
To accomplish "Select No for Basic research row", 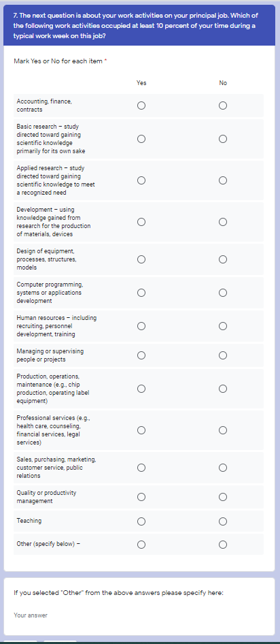I will (x=223, y=139).
